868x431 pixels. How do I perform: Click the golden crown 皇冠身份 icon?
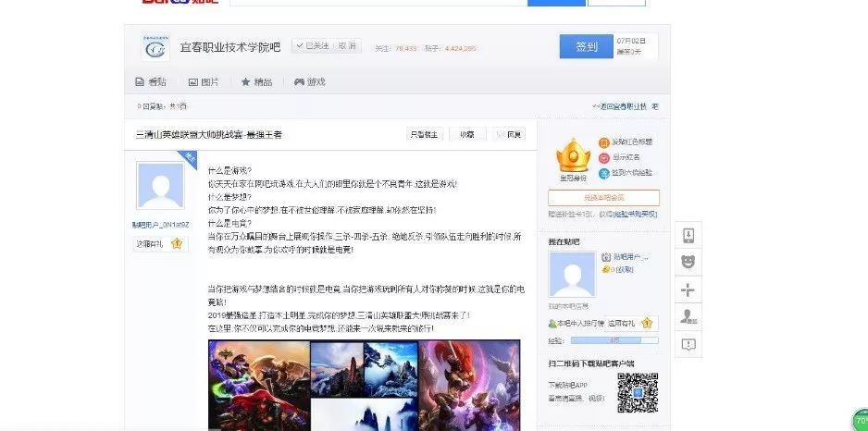pyautogui.click(x=573, y=156)
